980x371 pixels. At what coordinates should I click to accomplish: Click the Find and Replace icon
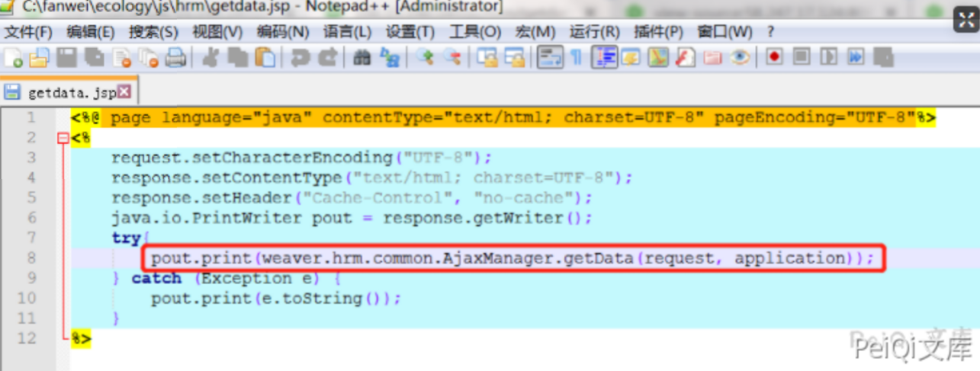pos(390,58)
